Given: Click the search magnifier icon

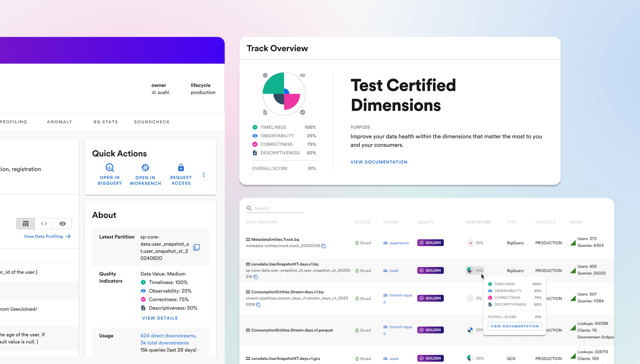Looking at the screenshot, I should point(249,208).
